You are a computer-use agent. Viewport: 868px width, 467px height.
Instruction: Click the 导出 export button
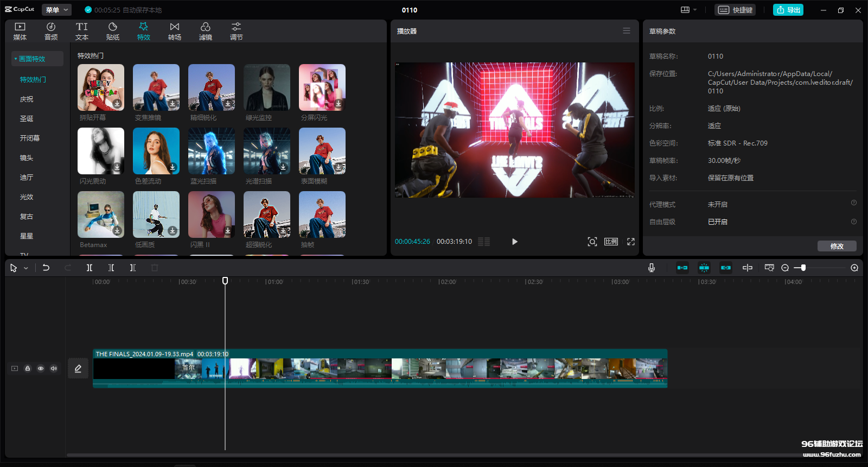tap(788, 10)
